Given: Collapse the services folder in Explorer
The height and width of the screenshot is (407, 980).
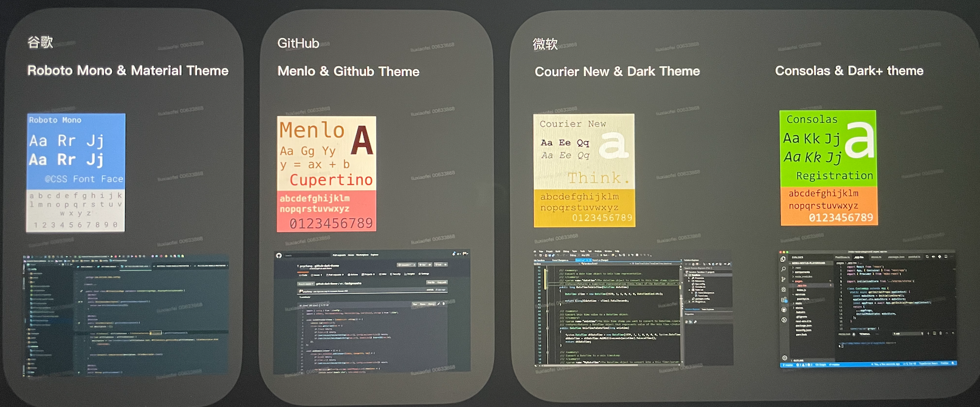Looking at the screenshot, I should [799, 295].
